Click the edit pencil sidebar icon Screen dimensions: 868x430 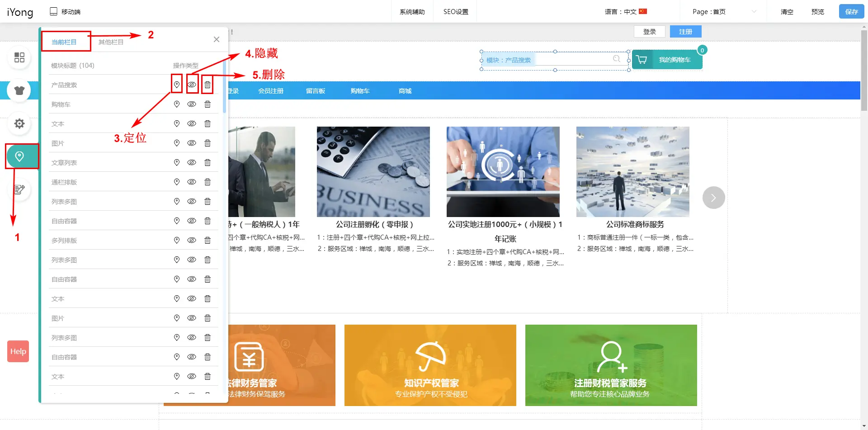[19, 189]
